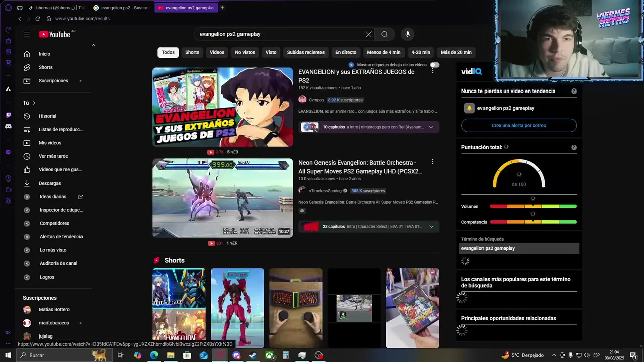Open Task View on the taskbar
This screenshot has width=644, height=362.
(x=121, y=355)
